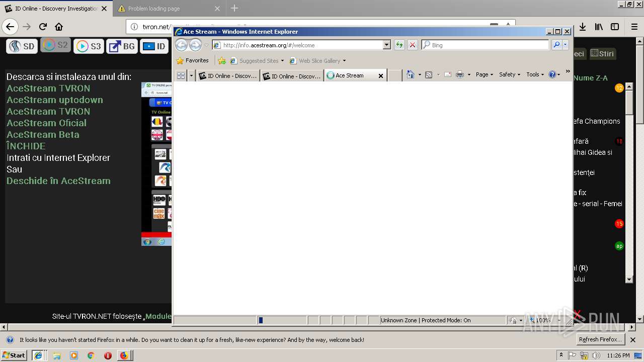Click the IE Forward navigation arrow
The width and height of the screenshot is (644, 362).
[195, 45]
